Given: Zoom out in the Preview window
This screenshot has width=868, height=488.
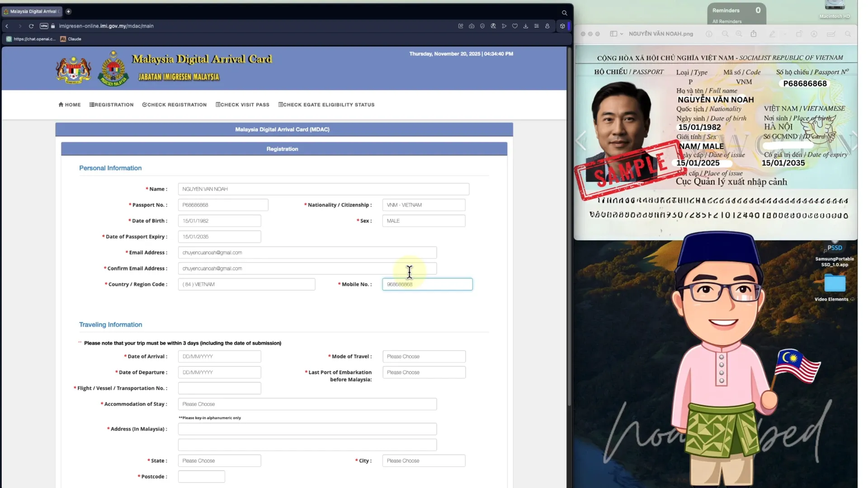Looking at the screenshot, I should 725,34.
